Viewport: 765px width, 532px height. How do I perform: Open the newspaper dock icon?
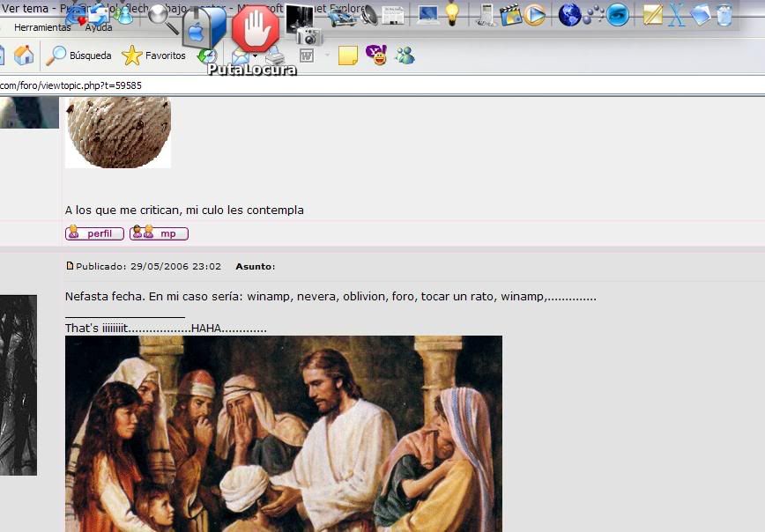point(393,16)
